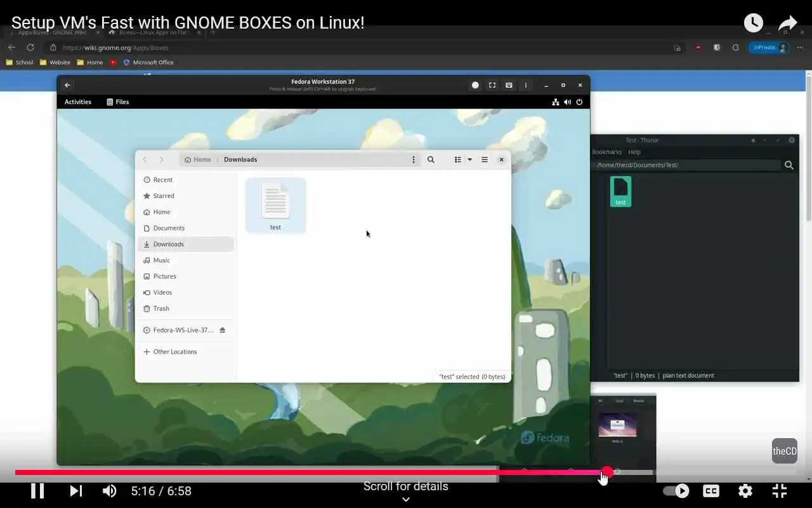Open the Activities overview
812x508 pixels.
coord(78,102)
